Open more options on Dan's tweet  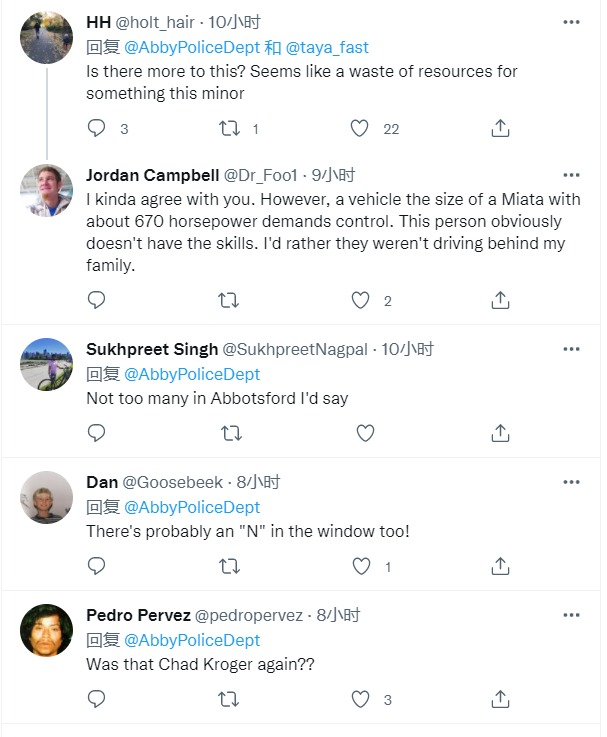[571, 482]
